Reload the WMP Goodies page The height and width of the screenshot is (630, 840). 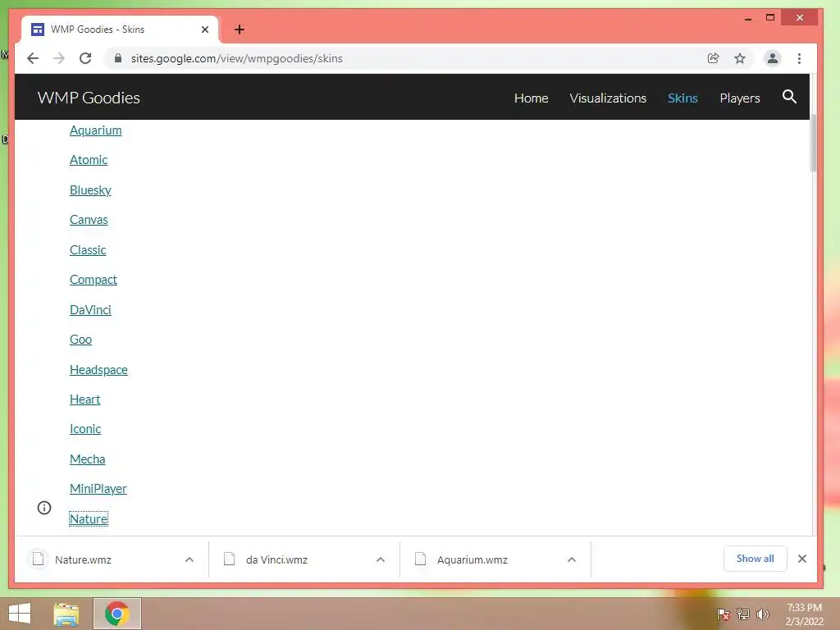[x=85, y=58]
